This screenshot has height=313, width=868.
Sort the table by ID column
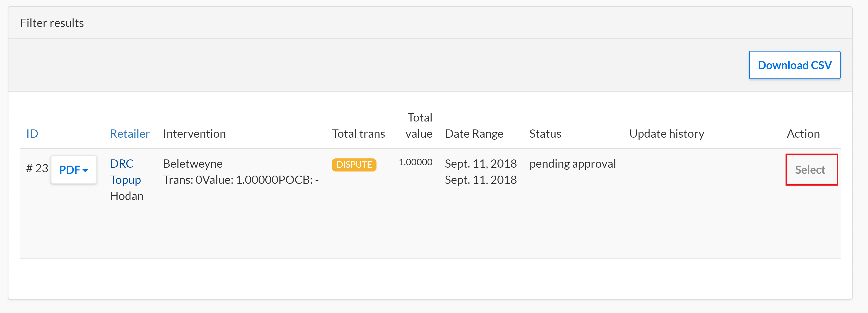point(32,134)
